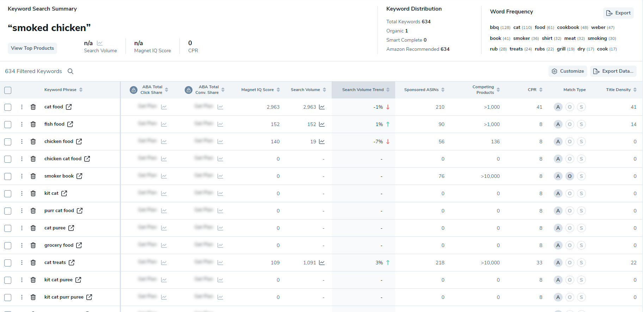The image size is (644, 312).
Task: Show the search volume trend graph in summary
Action: pyautogui.click(x=100, y=43)
